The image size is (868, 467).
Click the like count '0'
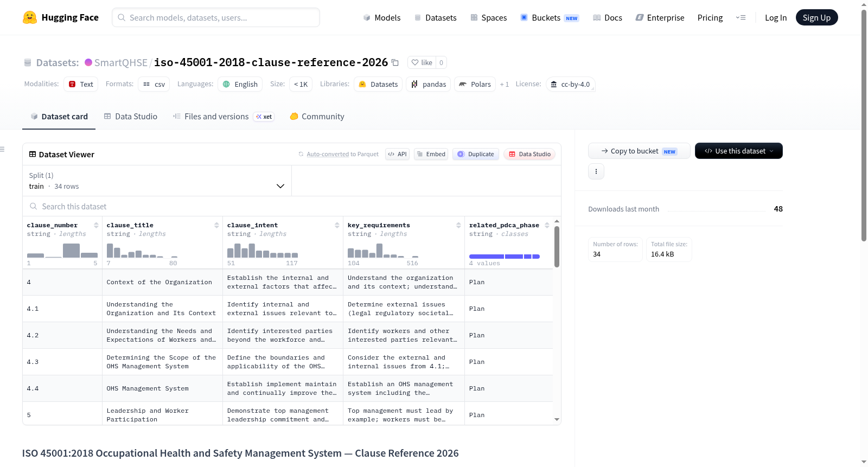441,62
